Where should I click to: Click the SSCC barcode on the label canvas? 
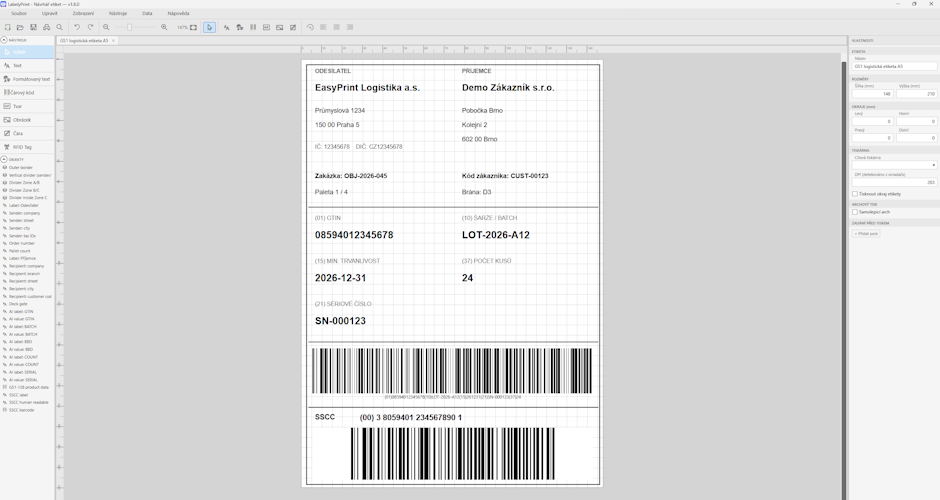453,454
